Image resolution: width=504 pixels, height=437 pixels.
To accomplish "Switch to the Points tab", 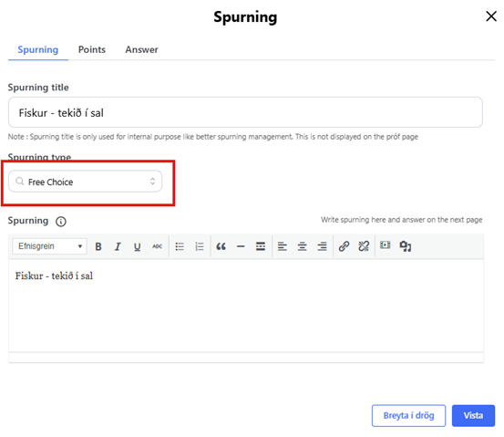I will 92,49.
